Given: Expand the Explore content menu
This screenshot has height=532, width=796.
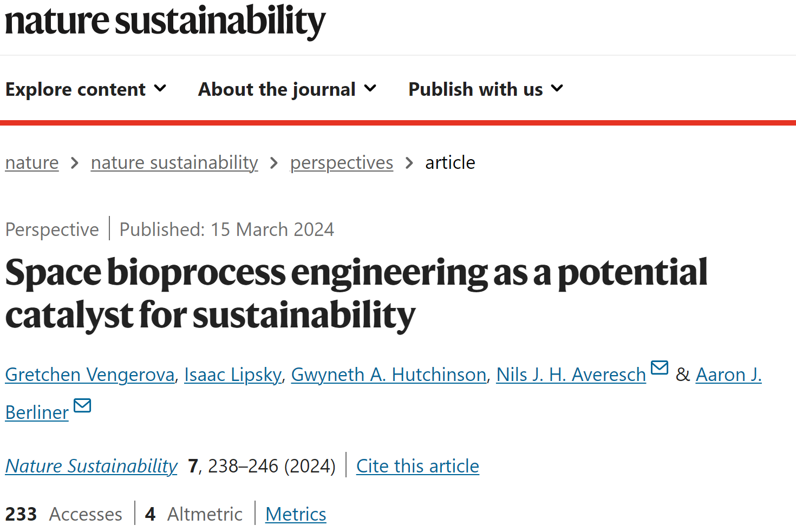Looking at the screenshot, I should pyautogui.click(x=86, y=89).
